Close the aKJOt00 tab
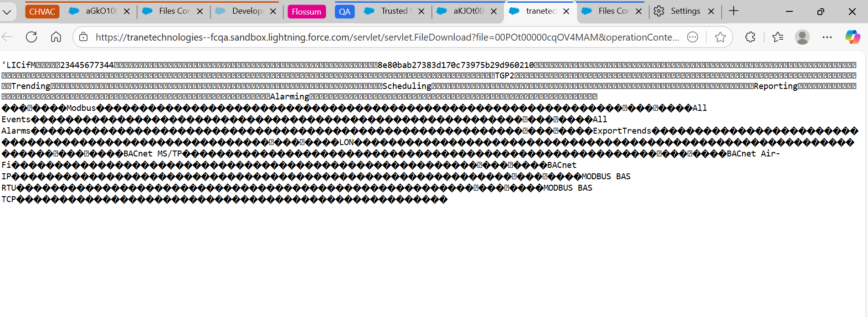Image resolution: width=868 pixels, height=317 pixels. 494,11
